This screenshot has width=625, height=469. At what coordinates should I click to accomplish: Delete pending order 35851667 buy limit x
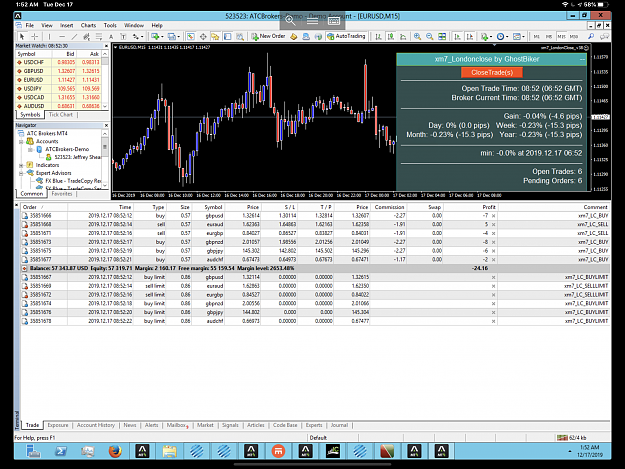[x=493, y=277]
